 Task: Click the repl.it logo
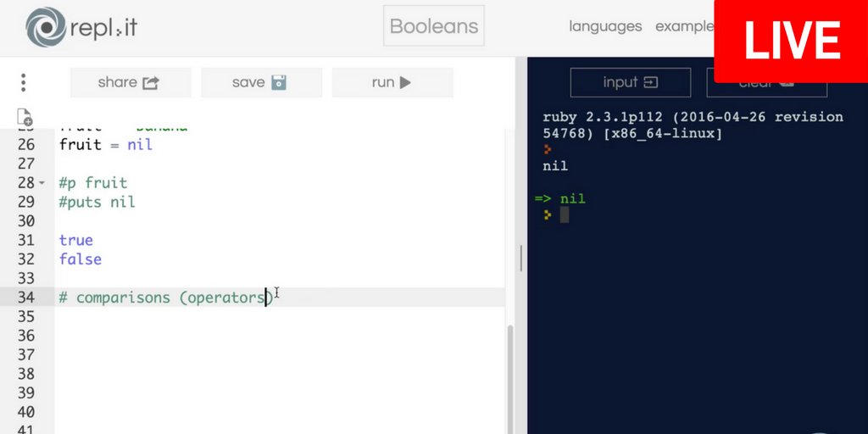tap(81, 28)
